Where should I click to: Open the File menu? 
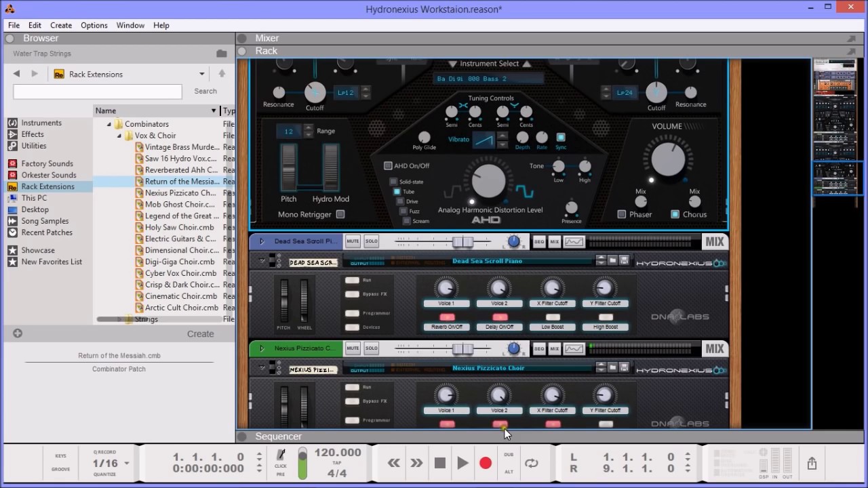(x=14, y=25)
